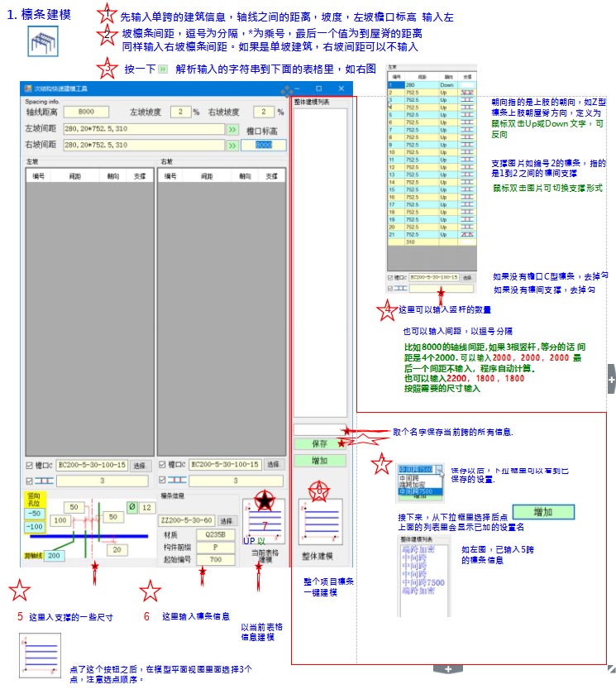The image size is (616, 694).
Task: Click left table 支撑 column header
Action: (140, 176)
